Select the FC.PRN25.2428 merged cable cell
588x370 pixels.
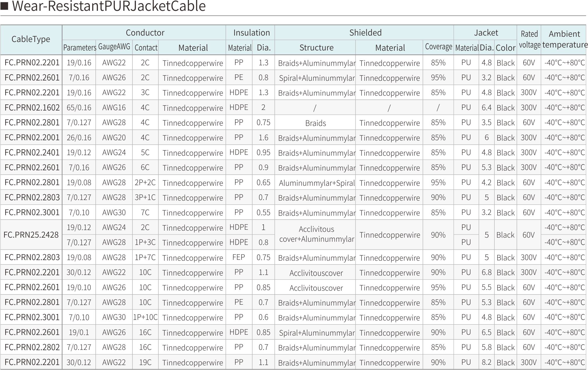[31, 235]
